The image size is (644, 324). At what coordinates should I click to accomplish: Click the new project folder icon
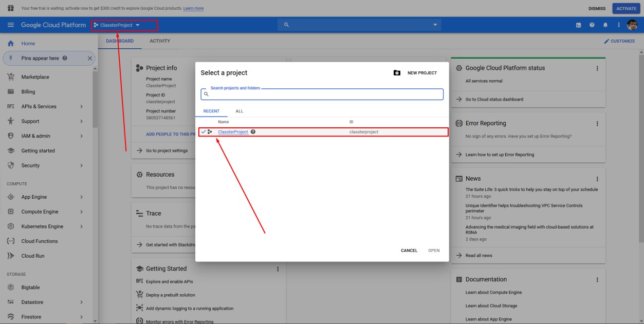tap(397, 73)
